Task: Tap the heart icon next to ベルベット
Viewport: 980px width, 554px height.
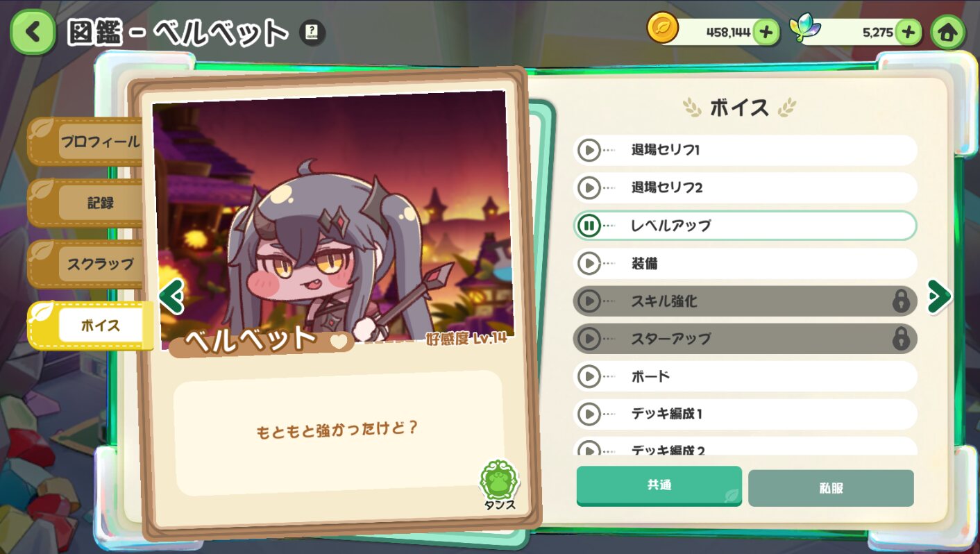Action: click(x=339, y=341)
